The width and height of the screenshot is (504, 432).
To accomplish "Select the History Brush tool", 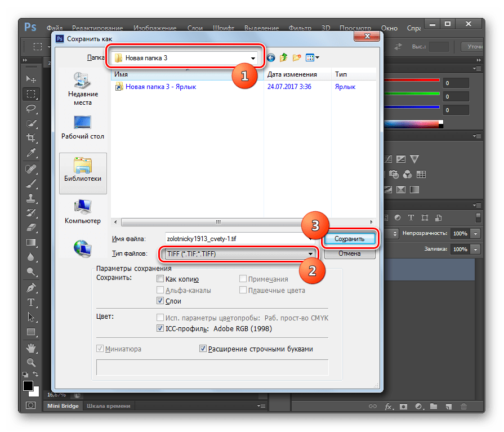I will pos(31,213).
